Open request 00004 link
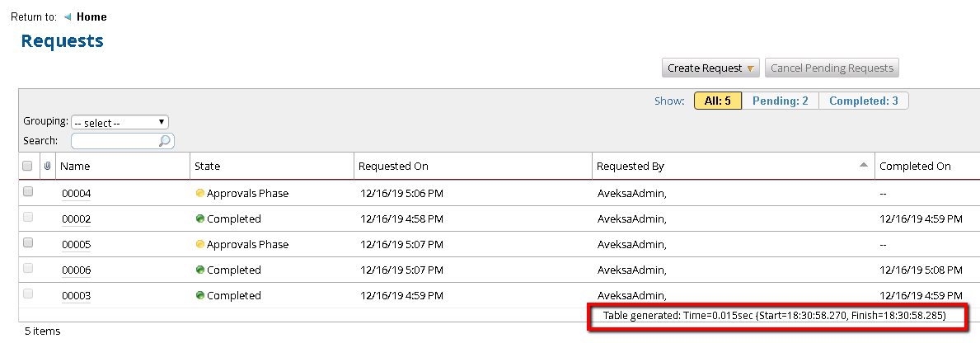980x343 pixels. tap(77, 194)
